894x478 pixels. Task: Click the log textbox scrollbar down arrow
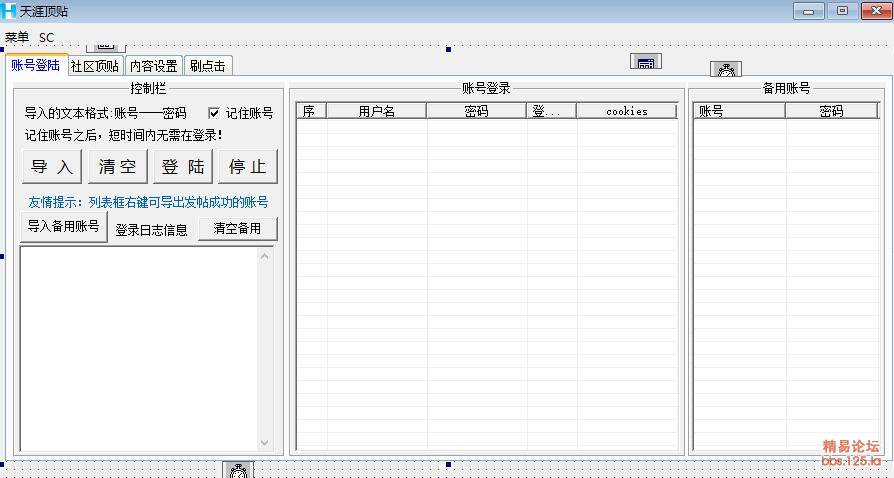[265, 442]
